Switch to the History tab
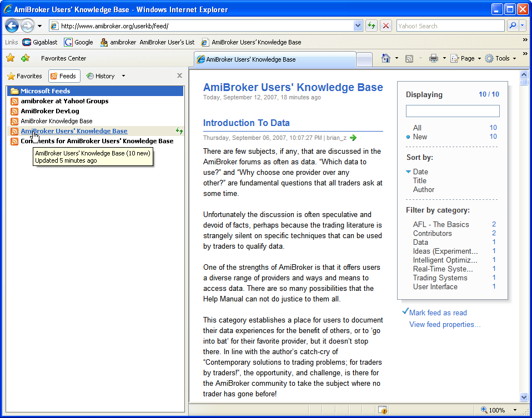This screenshot has height=418, width=532. point(101,76)
